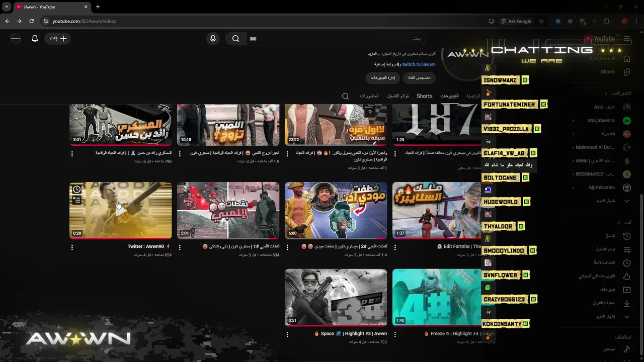Open the twitch.tv/iawwn link
The height and width of the screenshot is (362, 644).
tap(419, 64)
